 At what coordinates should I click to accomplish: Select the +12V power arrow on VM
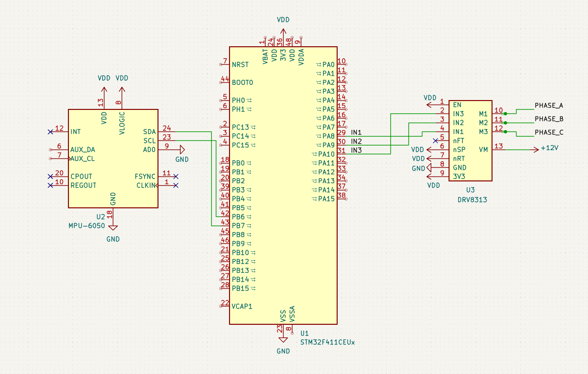coord(535,150)
